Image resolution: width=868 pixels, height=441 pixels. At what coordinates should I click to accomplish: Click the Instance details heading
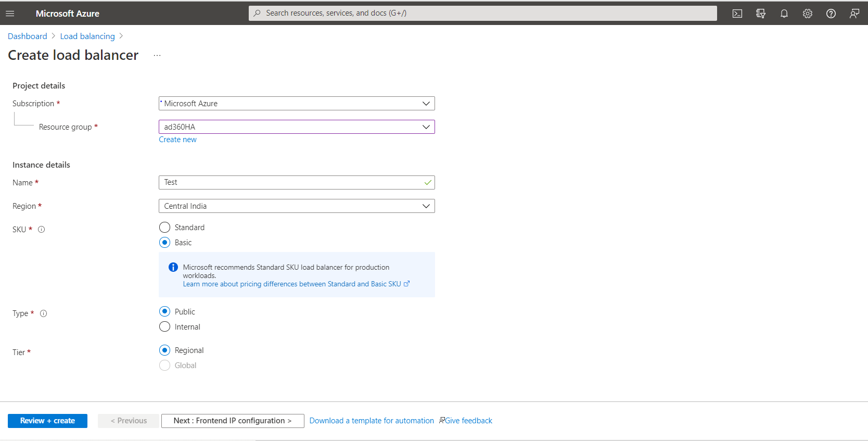tap(41, 165)
